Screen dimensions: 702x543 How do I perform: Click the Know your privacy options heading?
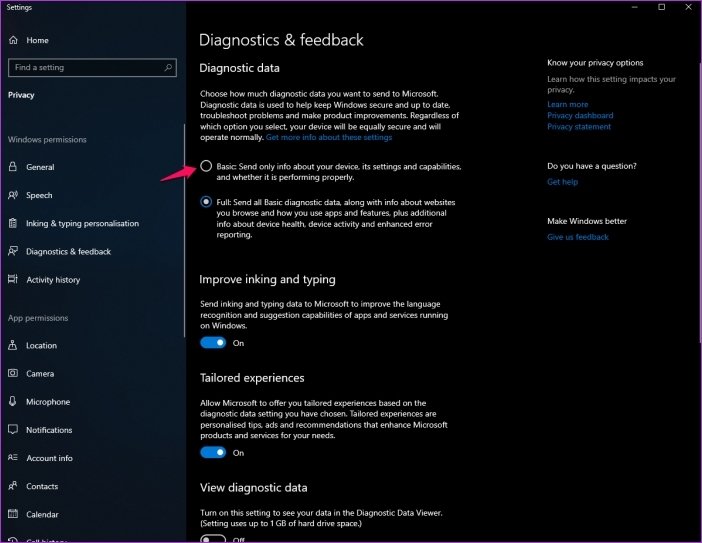(595, 63)
